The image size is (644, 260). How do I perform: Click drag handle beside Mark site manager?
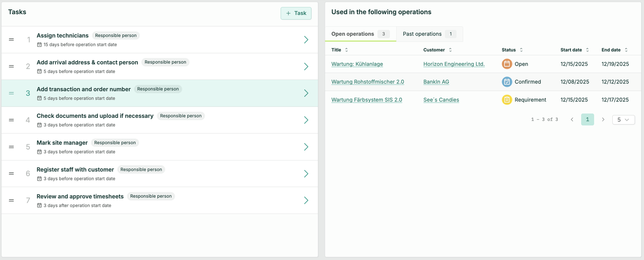point(11,147)
